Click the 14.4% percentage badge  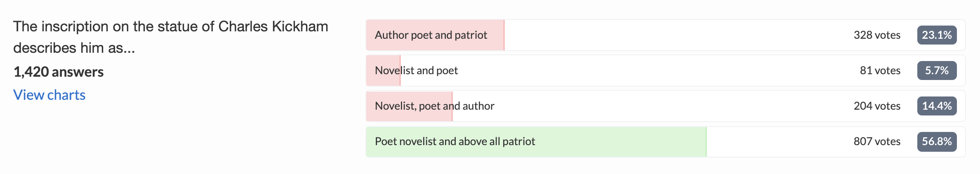pyautogui.click(x=937, y=106)
